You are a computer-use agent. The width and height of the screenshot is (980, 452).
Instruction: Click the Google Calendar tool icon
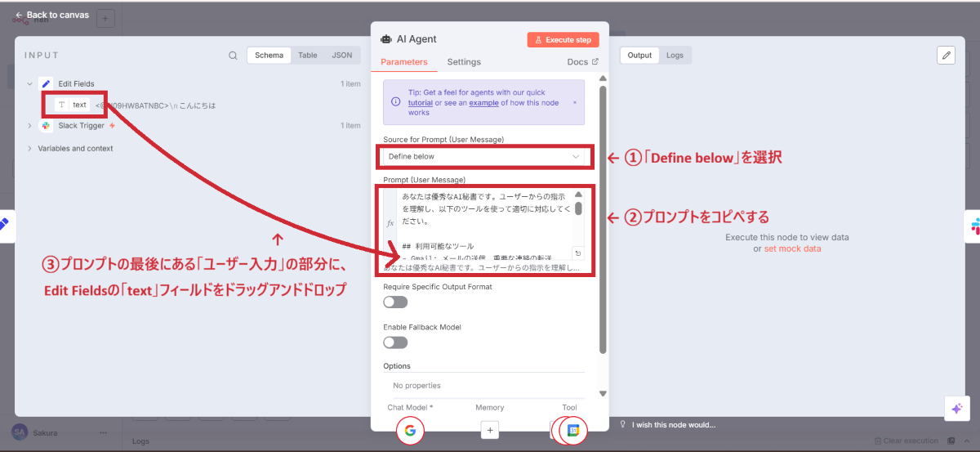point(574,430)
